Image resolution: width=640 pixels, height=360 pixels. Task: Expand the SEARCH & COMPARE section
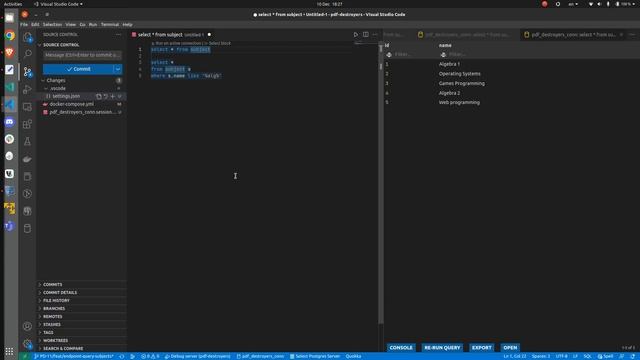pos(63,349)
